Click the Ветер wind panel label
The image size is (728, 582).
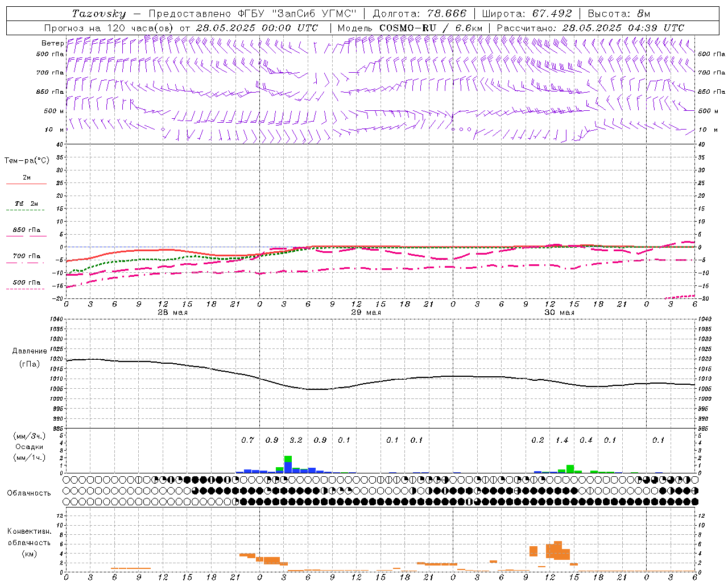click(52, 43)
